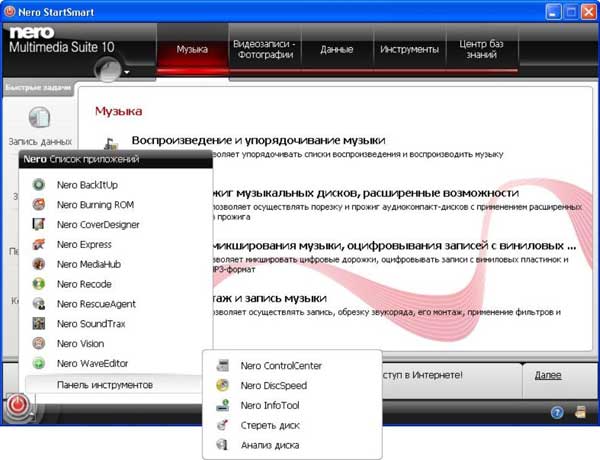
Task: Open Воспроизведение и упорядочивание музыки task
Action: 258,140
